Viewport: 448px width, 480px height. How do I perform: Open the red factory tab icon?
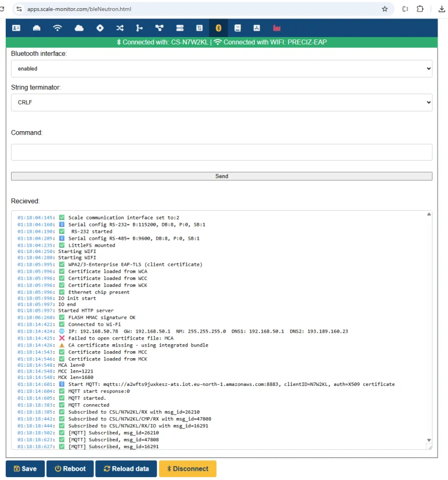click(277, 28)
